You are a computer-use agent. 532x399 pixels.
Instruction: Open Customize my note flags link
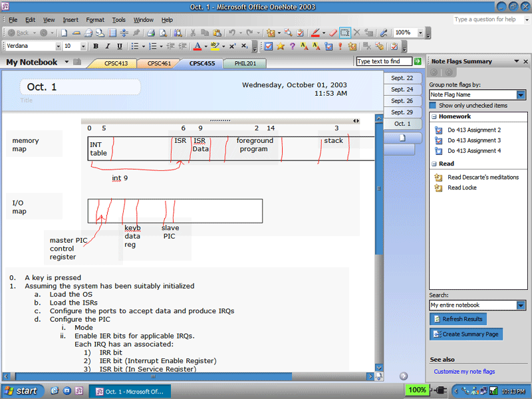coord(464,372)
